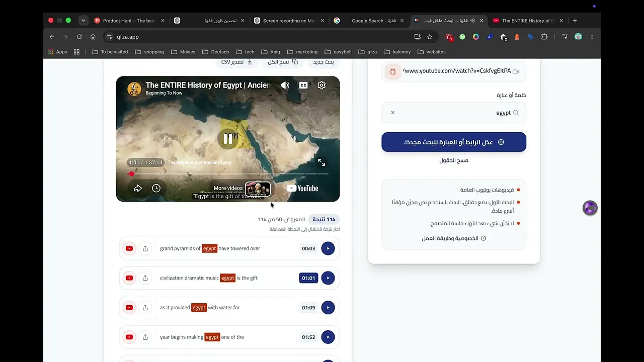The width and height of the screenshot is (644, 362).
Task: Open the tab search dropdown arrow
Action: coord(84,21)
